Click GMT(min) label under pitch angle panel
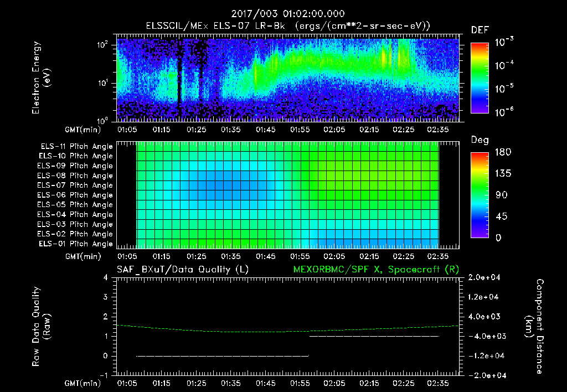The width and height of the screenshot is (567, 392). tap(83, 256)
